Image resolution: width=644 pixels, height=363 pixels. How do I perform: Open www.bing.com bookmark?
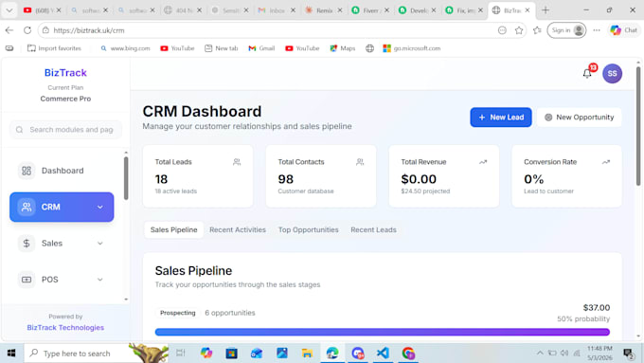click(x=125, y=48)
